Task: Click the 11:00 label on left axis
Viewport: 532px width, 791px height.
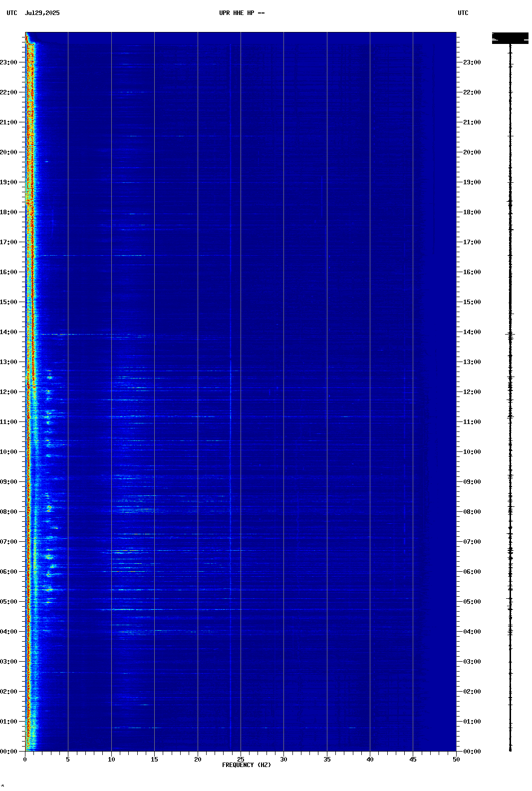Action: pyautogui.click(x=9, y=422)
